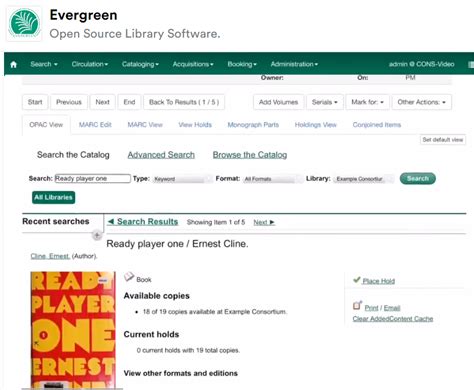
Task: Click the search field containing Ready player one
Action: click(93, 178)
